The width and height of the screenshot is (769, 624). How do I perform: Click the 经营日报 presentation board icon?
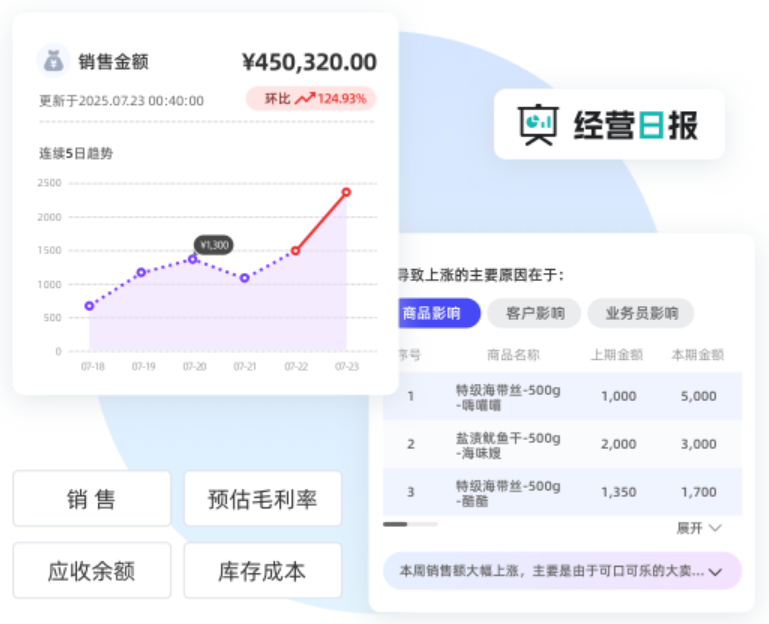[540, 125]
